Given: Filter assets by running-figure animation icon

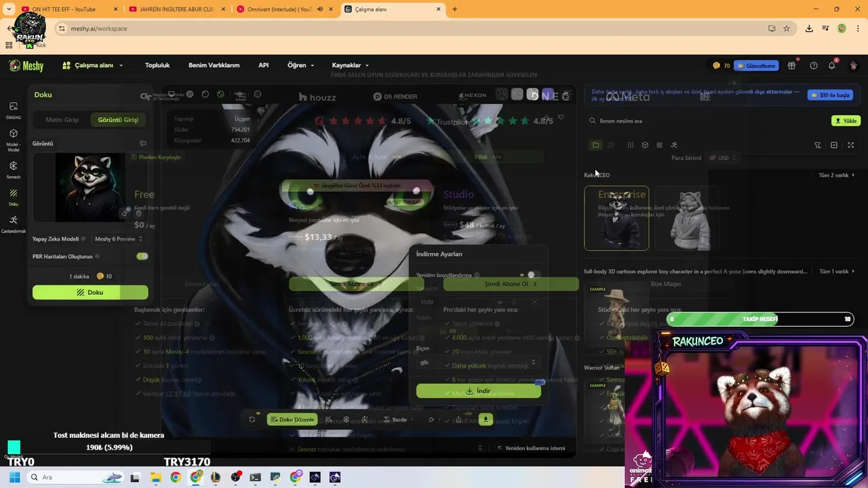Looking at the screenshot, I should click(674, 145).
